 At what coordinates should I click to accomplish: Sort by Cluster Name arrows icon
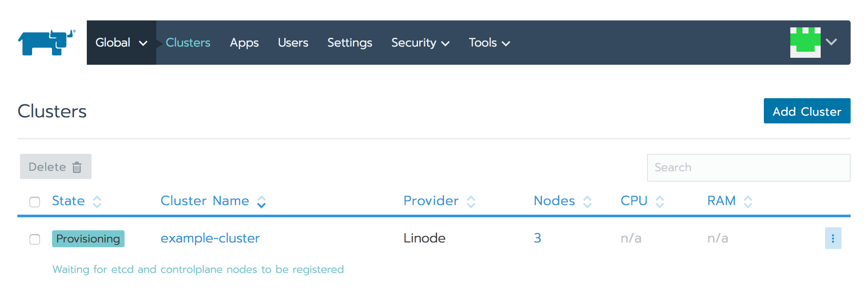[x=261, y=202]
